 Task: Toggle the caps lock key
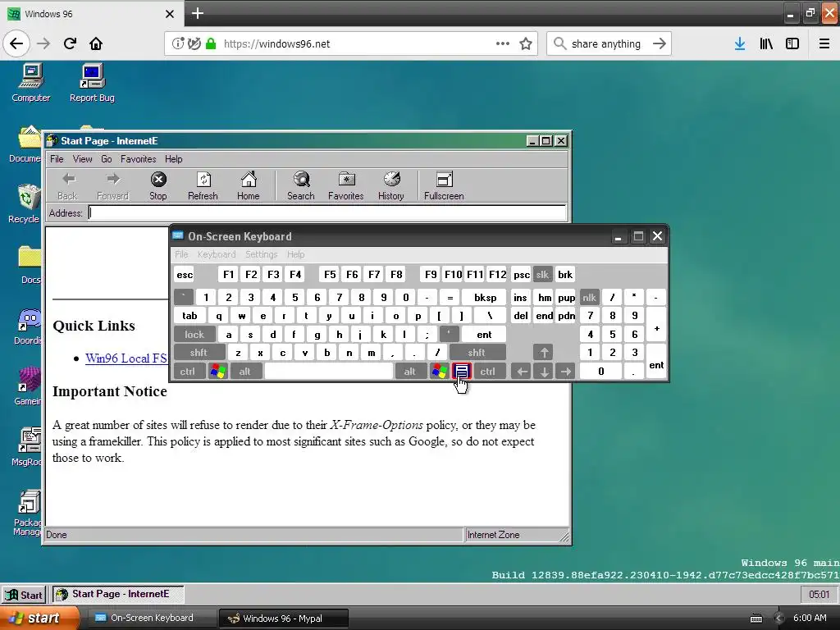click(194, 335)
